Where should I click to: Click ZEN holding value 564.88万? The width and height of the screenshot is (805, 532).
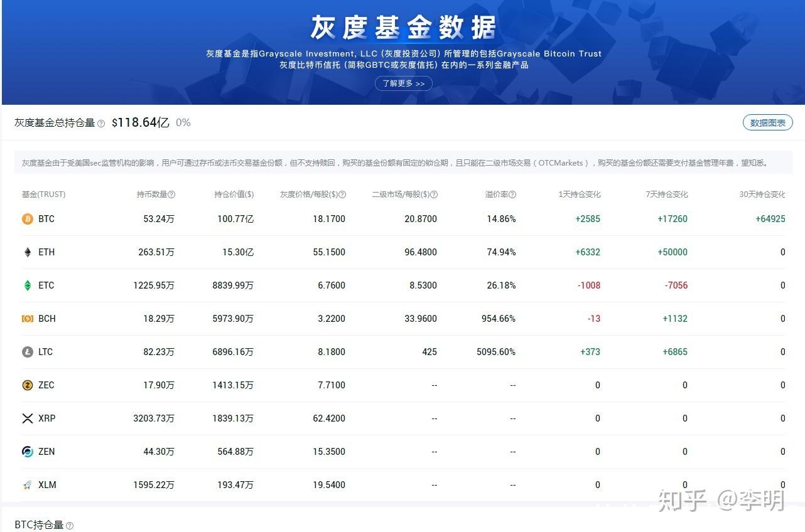[235, 452]
